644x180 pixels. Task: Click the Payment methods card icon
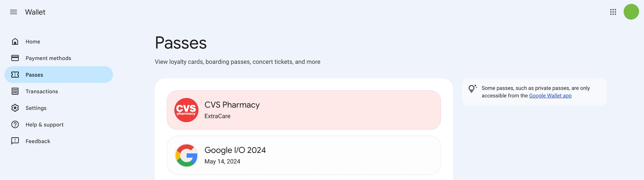pos(15,58)
